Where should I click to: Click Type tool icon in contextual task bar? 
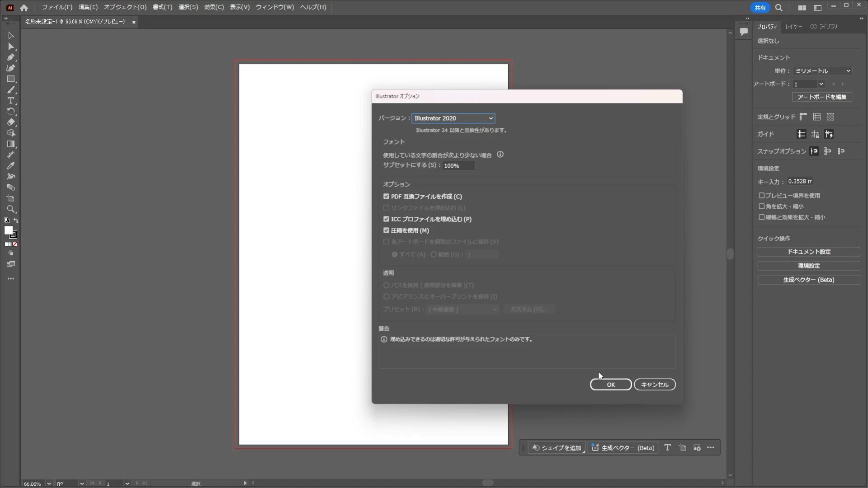pos(668,448)
